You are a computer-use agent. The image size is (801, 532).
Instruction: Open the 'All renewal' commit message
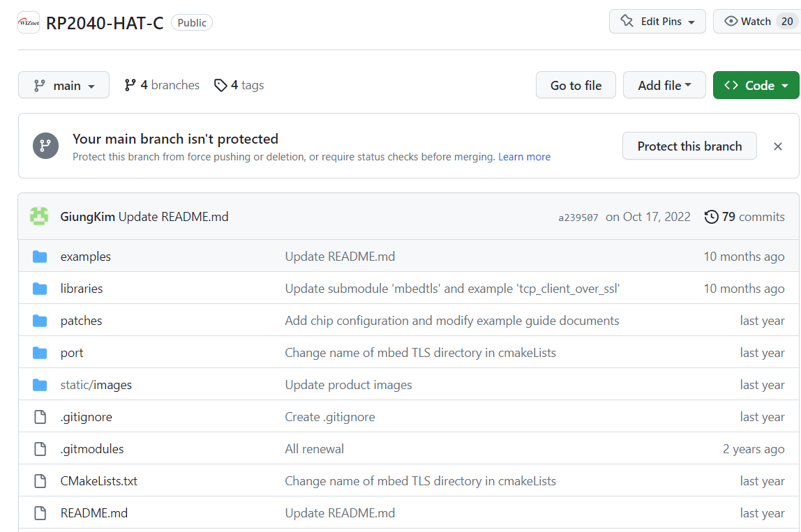point(314,449)
